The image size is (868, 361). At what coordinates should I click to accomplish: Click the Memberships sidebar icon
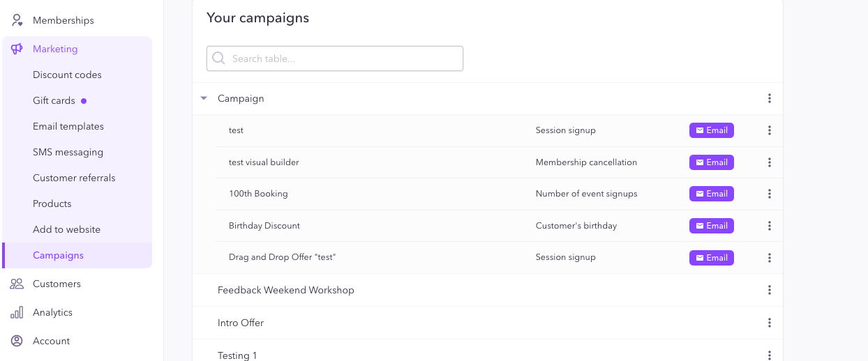[17, 20]
